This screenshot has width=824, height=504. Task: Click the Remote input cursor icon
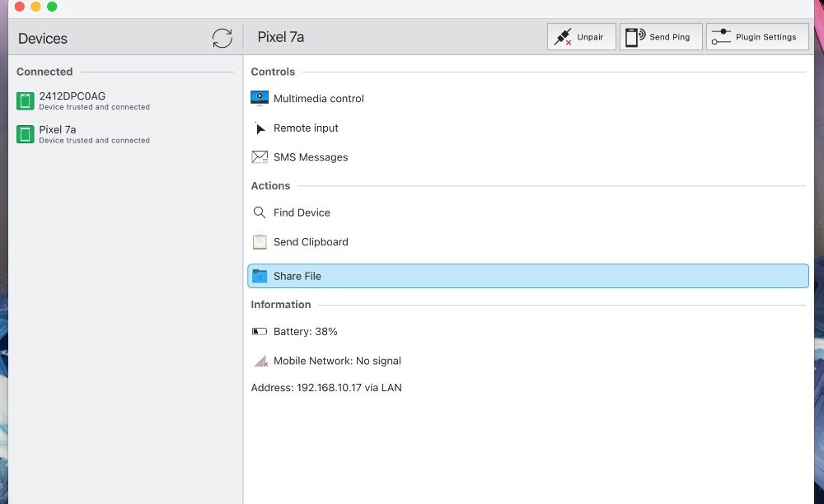point(260,128)
